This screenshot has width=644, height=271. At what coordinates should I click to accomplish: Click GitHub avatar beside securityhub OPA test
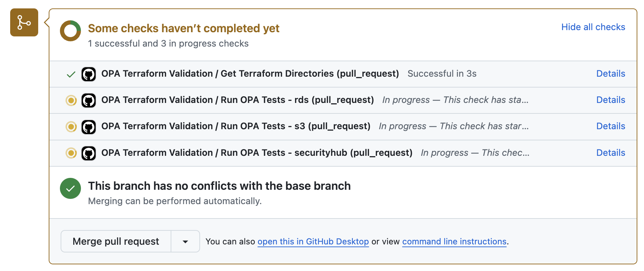point(89,153)
